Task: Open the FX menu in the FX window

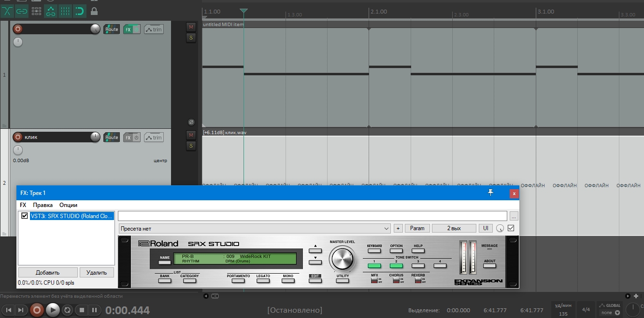Action: click(23, 205)
